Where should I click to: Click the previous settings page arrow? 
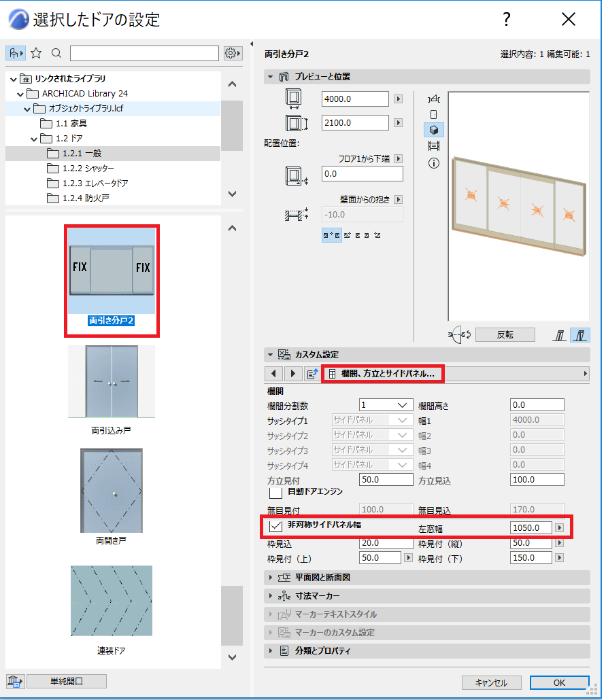[x=273, y=374]
